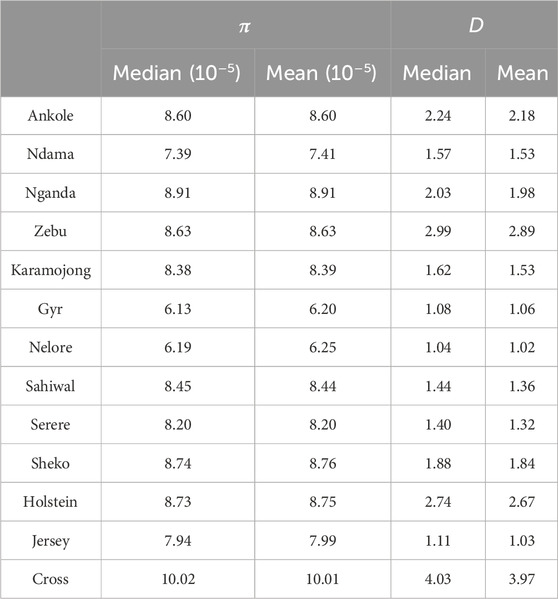
Task: Click Sahiwal π mean value 8.44
Action: (323, 386)
